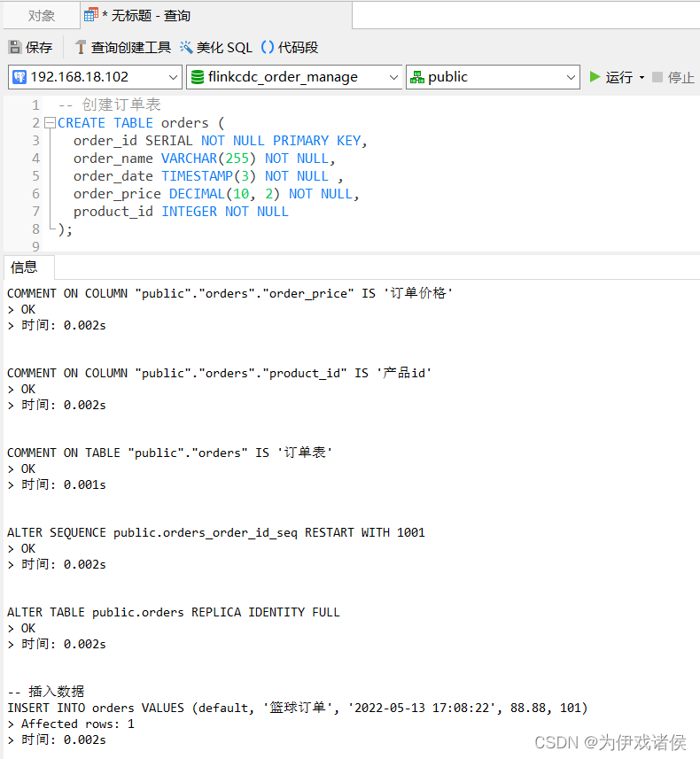The image size is (700, 759).
Task: Click the order_price COMMENT ON COLUMN message
Action: point(229,293)
